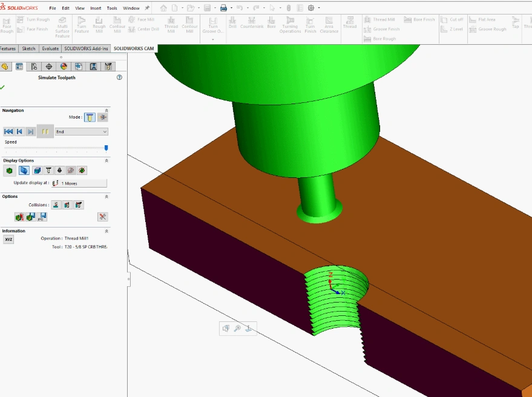Confirm with the green checkmark
532x397 pixels.
[2, 87]
